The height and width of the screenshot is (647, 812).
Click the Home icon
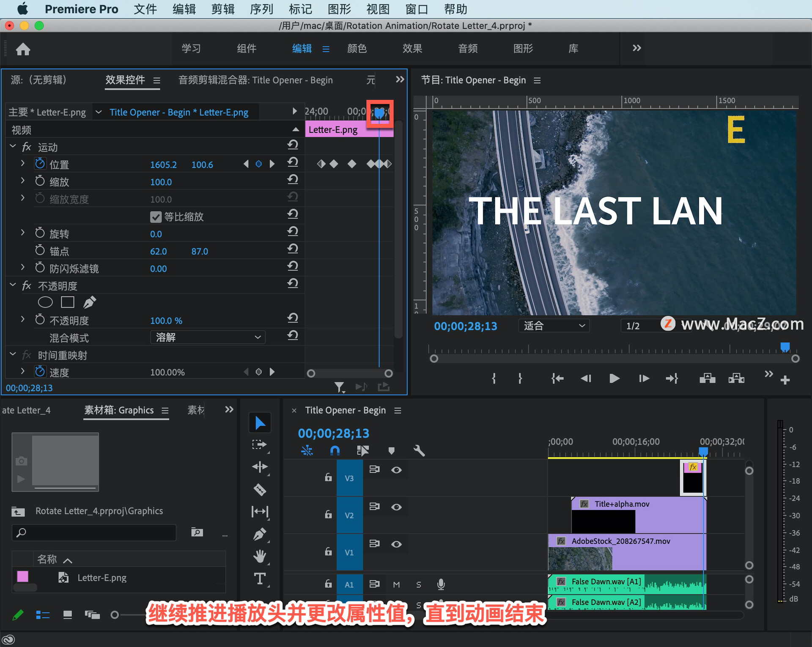pos(23,49)
